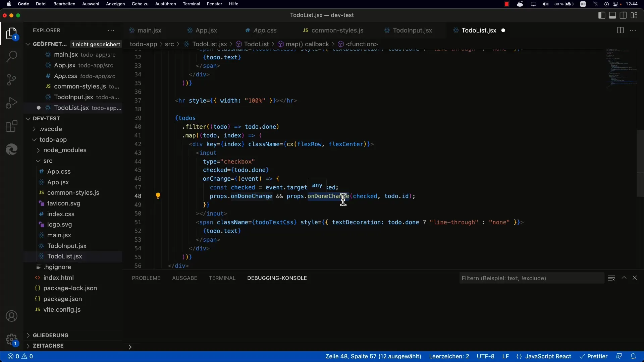Screen dimensions: 644x362
Task: Click the Explorer more actions ellipsis
Action: coord(111,30)
